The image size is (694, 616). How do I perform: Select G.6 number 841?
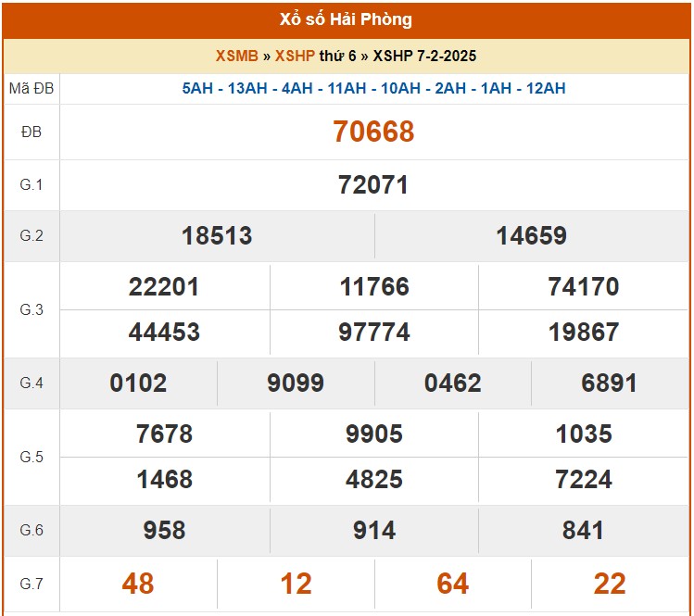click(584, 531)
